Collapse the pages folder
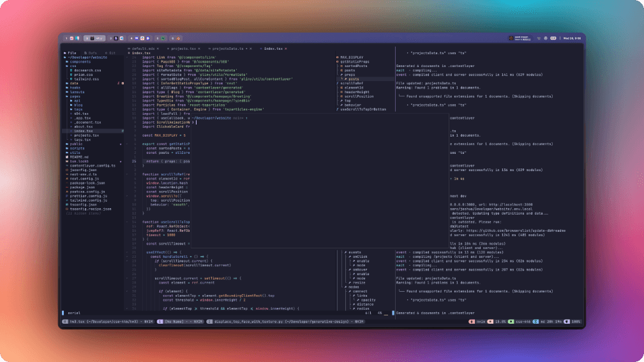Viewport: 644px width, 362px height. point(75,96)
